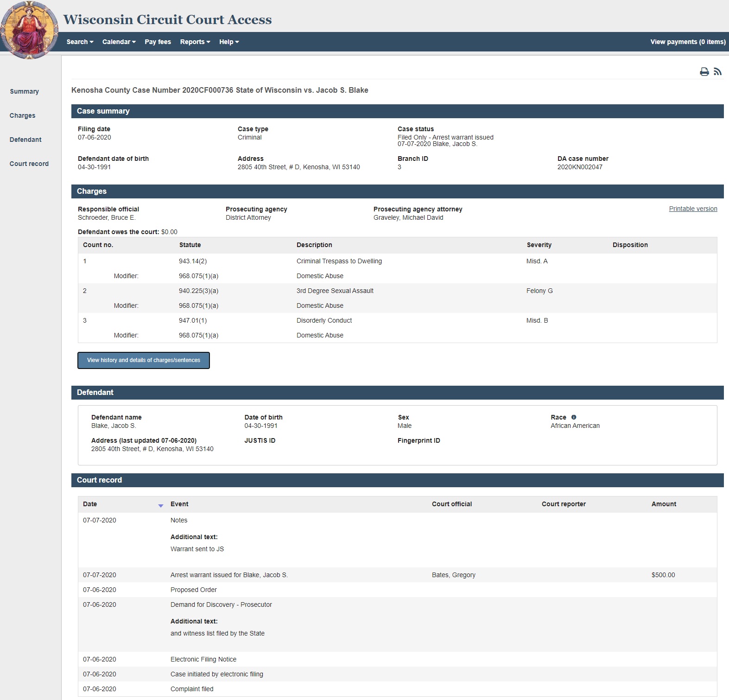Viewport: 729px width, 700px height.
Task: Click Criminal Trespass to Dwelling description
Action: [x=339, y=261]
